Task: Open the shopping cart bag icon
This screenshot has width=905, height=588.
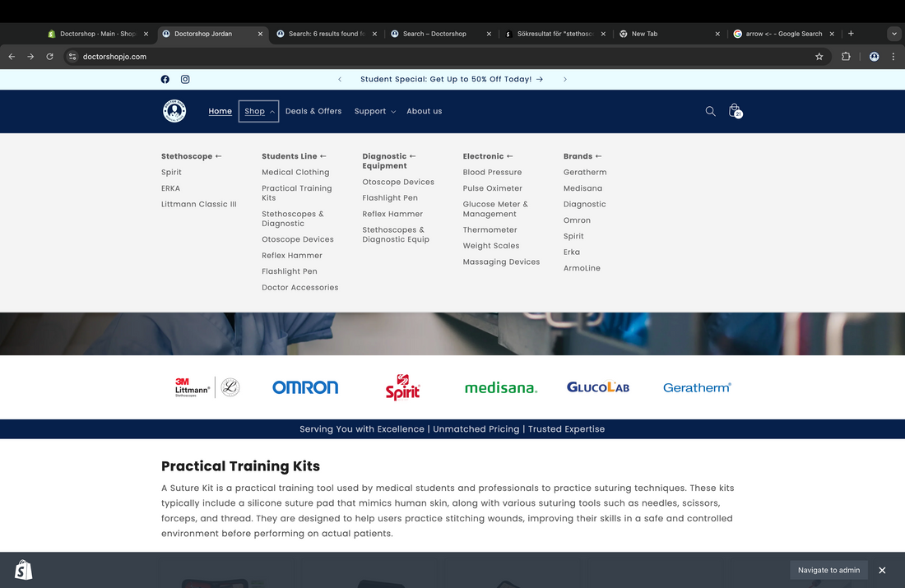Action: [735, 111]
